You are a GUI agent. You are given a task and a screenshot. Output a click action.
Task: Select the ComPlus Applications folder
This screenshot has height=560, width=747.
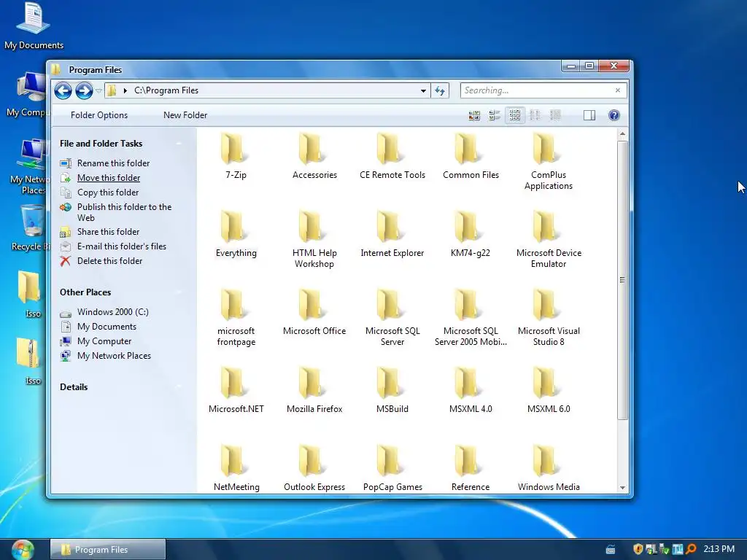pos(549,162)
